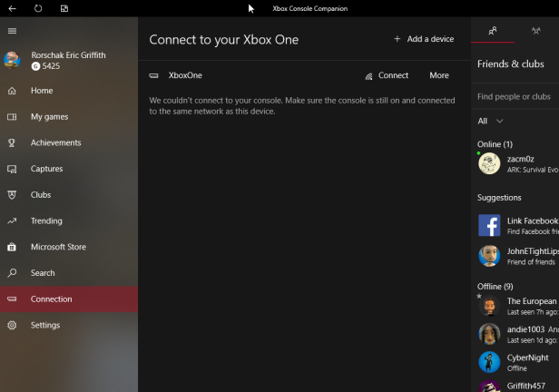This screenshot has width=559, height=392.
Task: Click the Connect signal icon
Action: click(368, 76)
